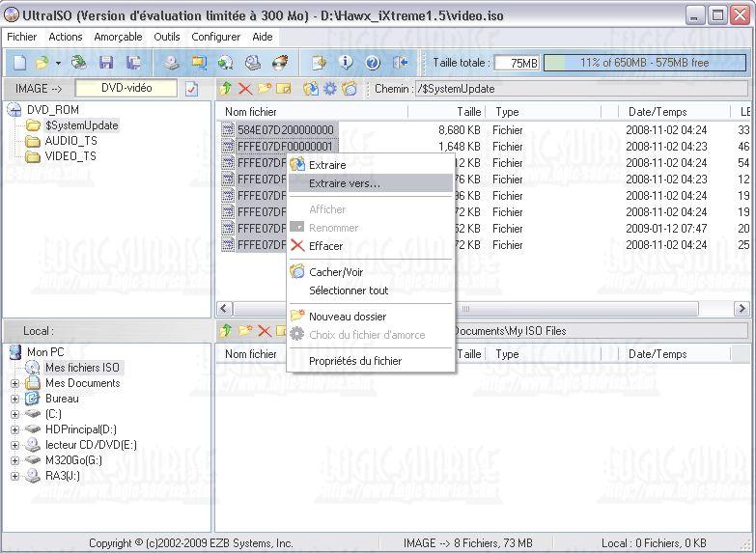Screen dimensions: 756x553
Task: Sort by Type column in image pane
Action: (543, 112)
